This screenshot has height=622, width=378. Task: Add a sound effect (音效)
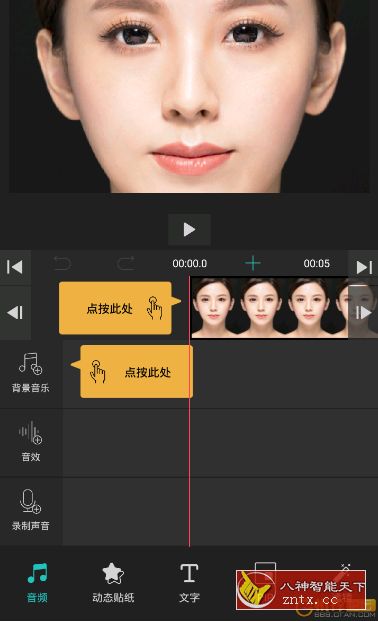point(31,442)
